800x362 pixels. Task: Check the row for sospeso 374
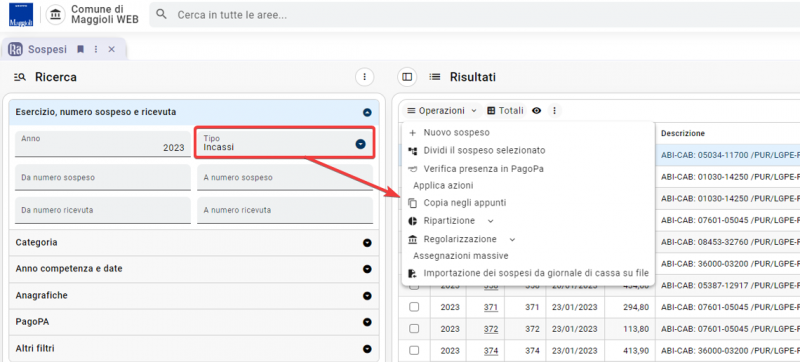(x=414, y=350)
